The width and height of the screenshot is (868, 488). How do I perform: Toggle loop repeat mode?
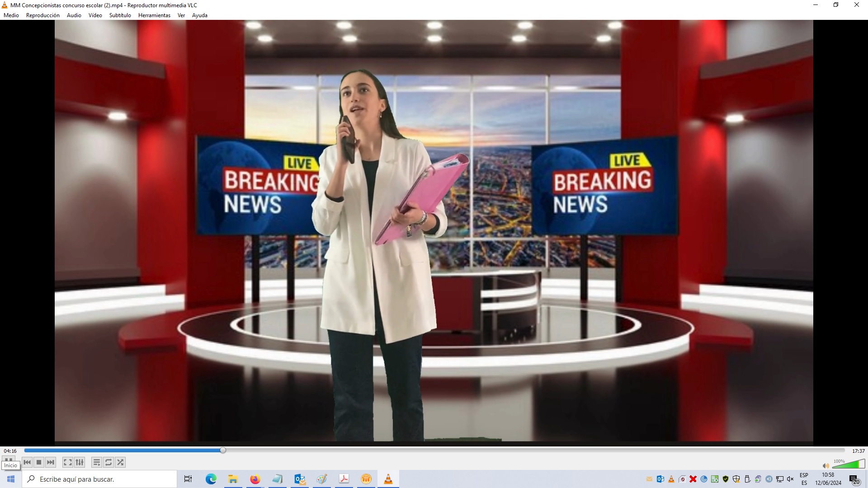pyautogui.click(x=108, y=462)
